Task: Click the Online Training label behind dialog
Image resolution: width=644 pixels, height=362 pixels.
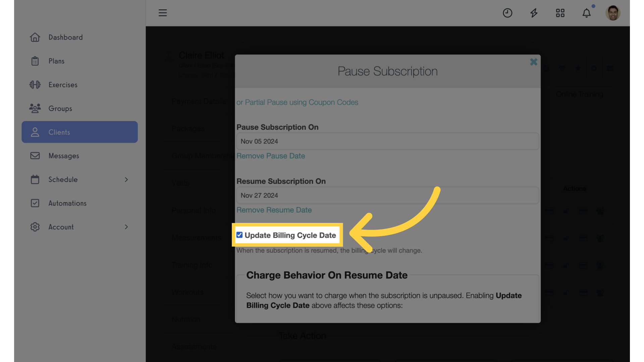Action: (x=580, y=95)
